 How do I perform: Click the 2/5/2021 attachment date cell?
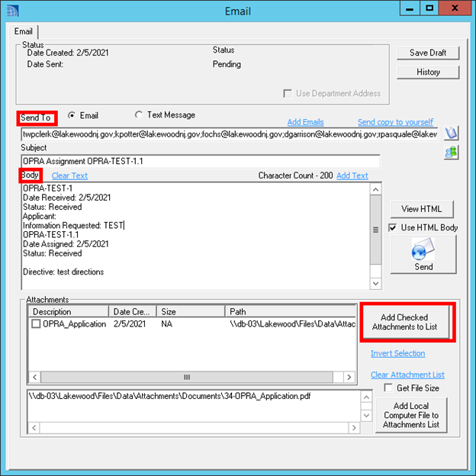(x=130, y=324)
